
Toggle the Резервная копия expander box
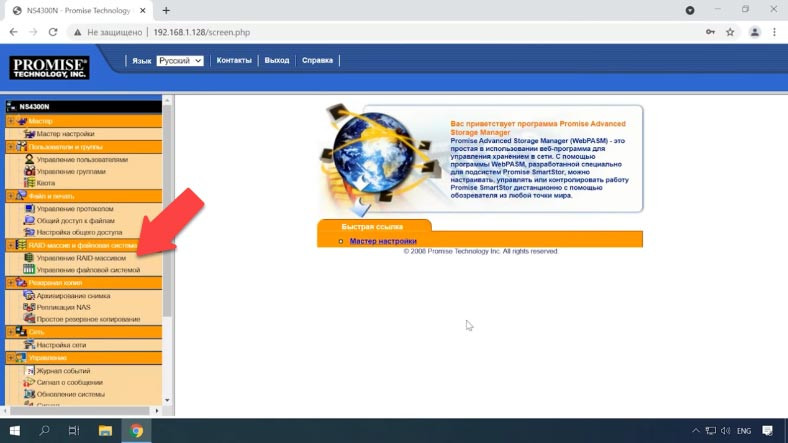point(11,283)
